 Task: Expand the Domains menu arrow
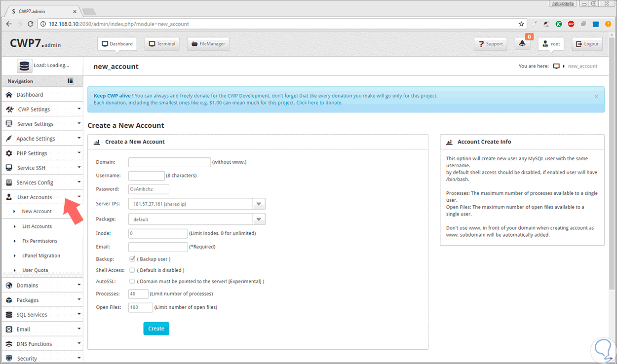click(x=79, y=285)
